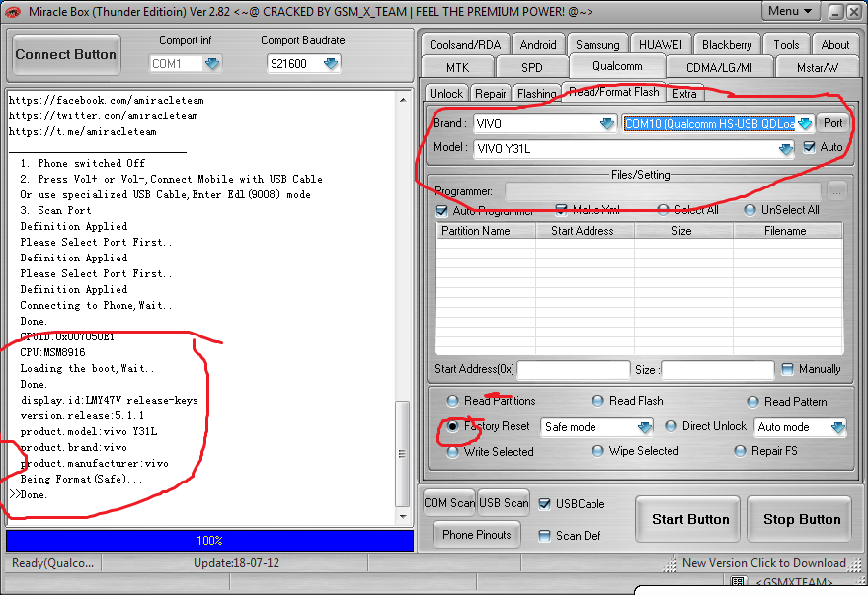
Task: Open the Tools tab
Action: (786, 44)
